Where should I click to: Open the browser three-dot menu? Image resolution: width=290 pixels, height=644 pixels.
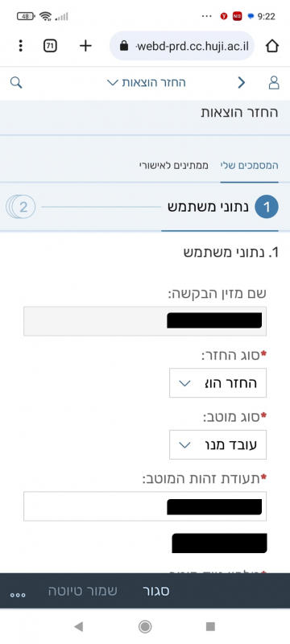click(20, 46)
